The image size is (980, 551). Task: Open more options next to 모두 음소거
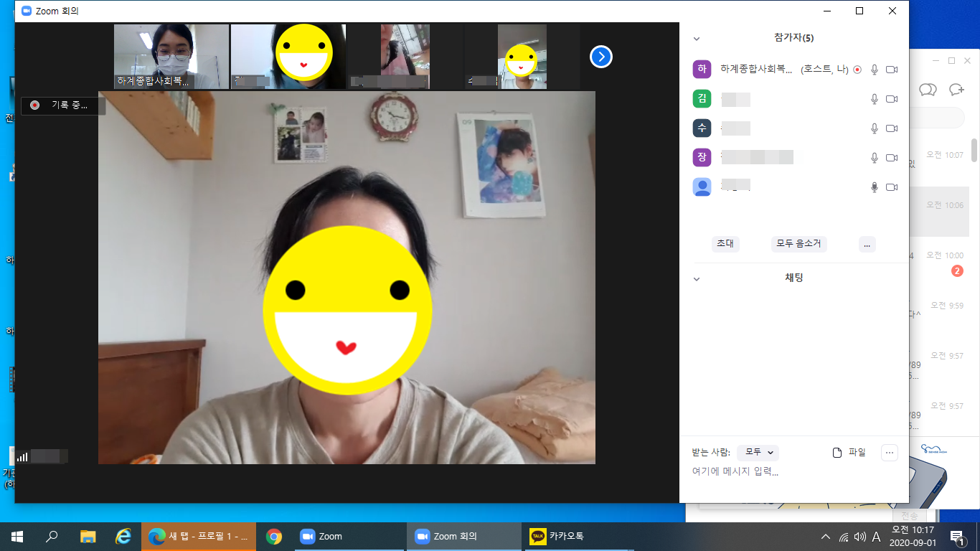pos(867,244)
